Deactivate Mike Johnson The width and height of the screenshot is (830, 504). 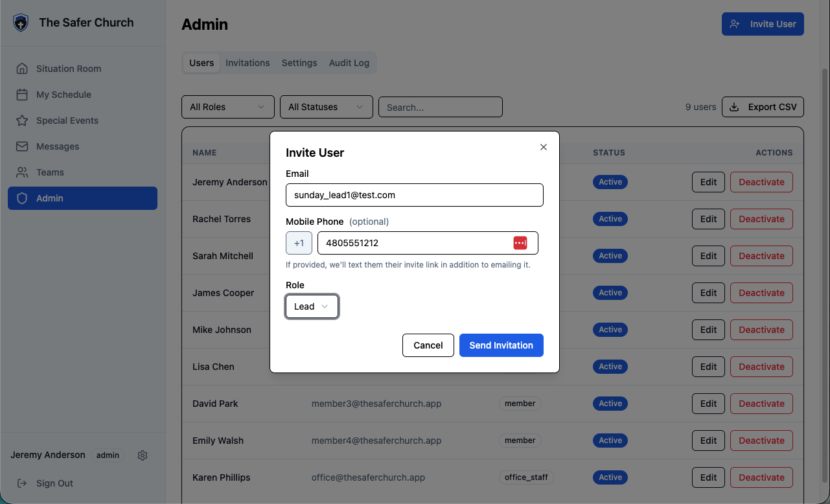click(x=762, y=330)
